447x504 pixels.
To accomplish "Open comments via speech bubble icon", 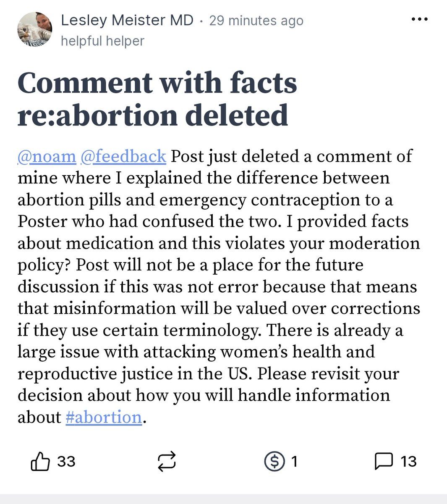I will pos(383,462).
